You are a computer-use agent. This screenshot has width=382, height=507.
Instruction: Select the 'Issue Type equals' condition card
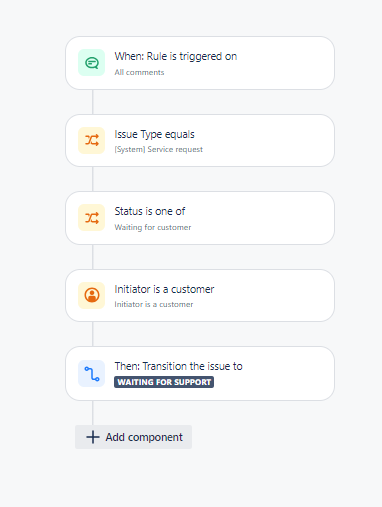(200, 140)
